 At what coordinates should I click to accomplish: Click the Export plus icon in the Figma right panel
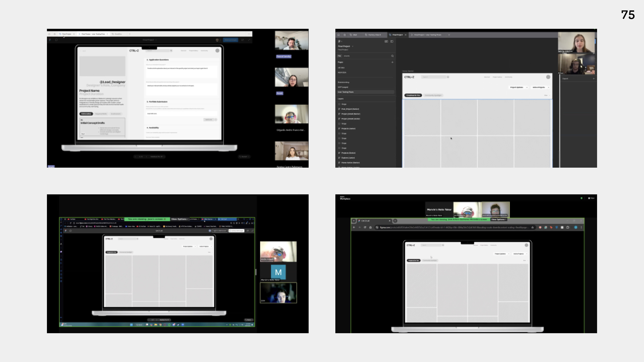pyautogui.click(x=594, y=79)
